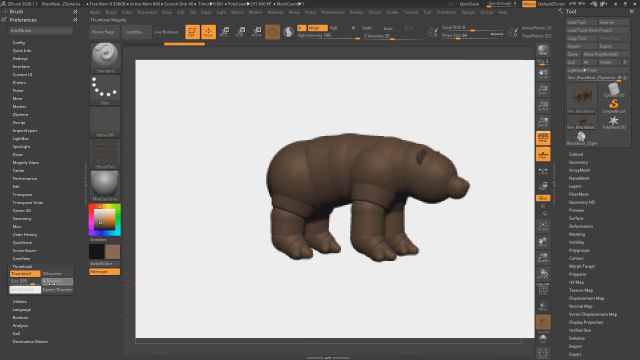Expand the Hotkeys section in Preferences
Image resolution: width=640 pixels, height=360 pixels.
click(x=20, y=58)
